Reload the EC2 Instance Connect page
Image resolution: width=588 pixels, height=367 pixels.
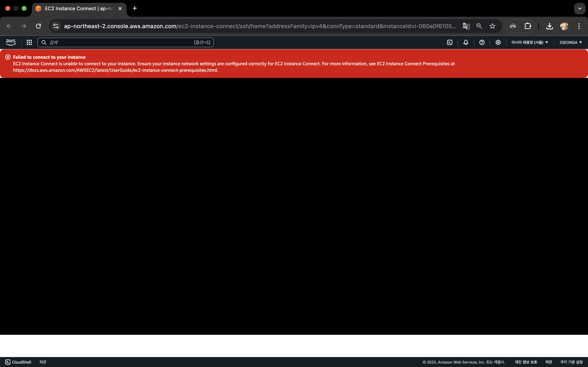coord(38,26)
